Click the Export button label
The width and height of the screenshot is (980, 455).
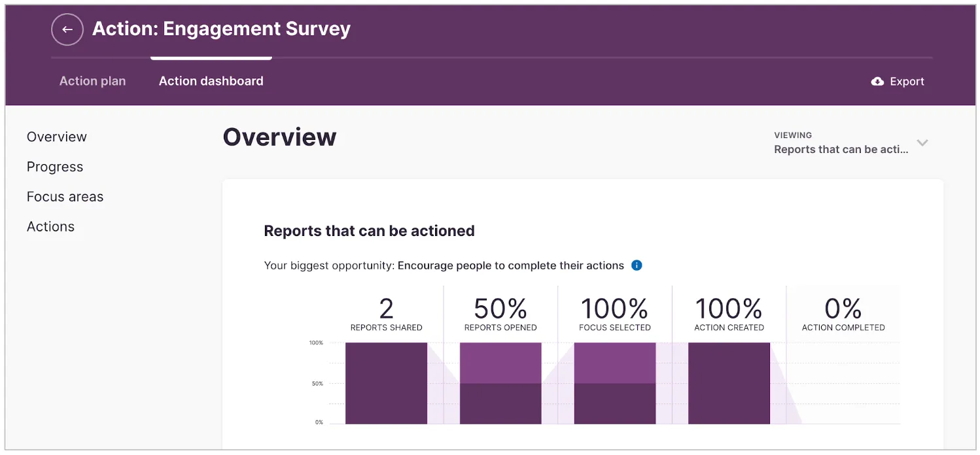[x=907, y=82]
